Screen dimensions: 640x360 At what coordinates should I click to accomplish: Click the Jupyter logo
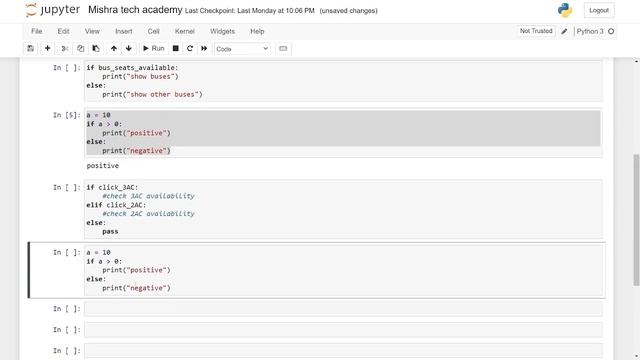(x=52, y=10)
